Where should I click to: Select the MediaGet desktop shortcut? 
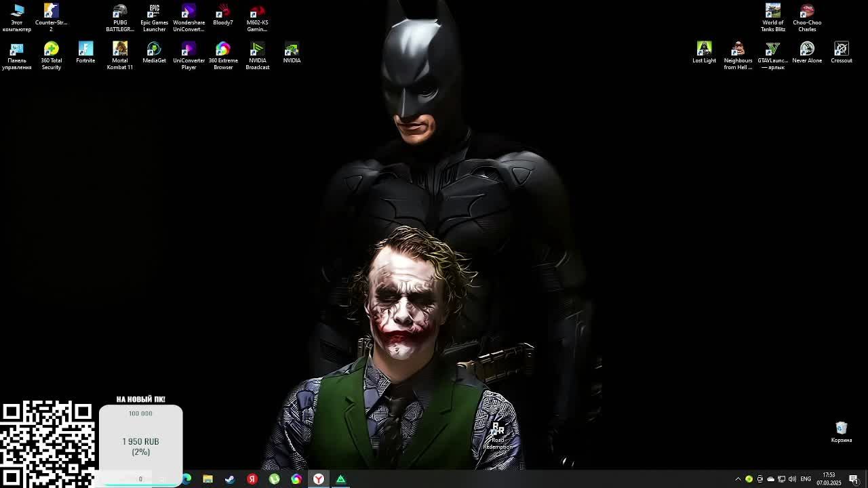[x=154, y=53]
